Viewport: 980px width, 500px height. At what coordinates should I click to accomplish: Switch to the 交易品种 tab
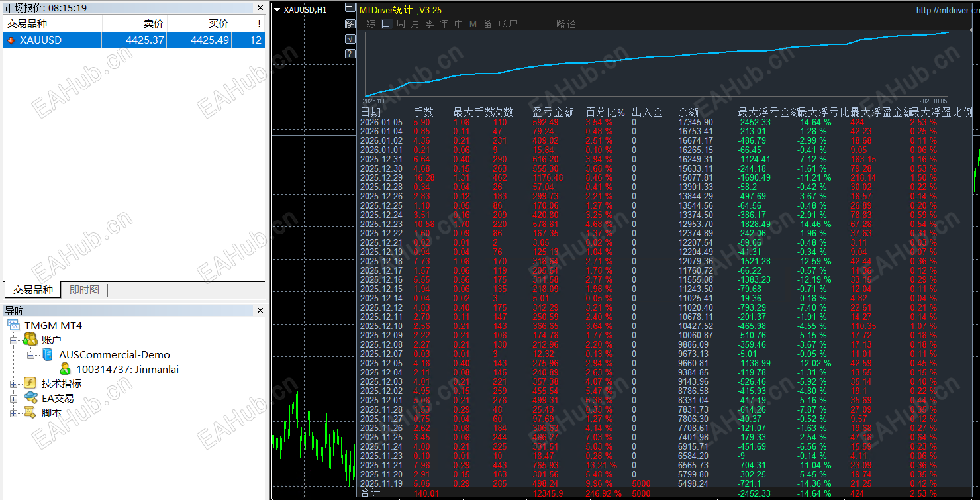[32, 290]
